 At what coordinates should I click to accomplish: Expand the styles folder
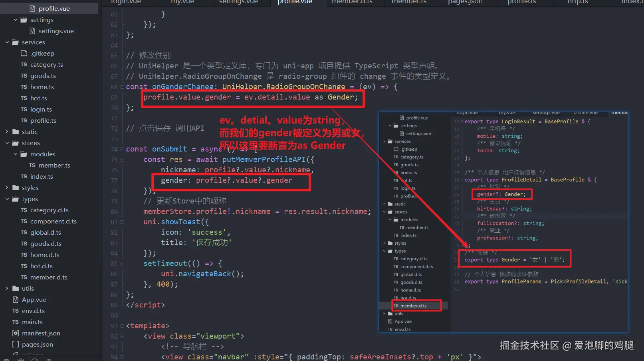coord(7,187)
